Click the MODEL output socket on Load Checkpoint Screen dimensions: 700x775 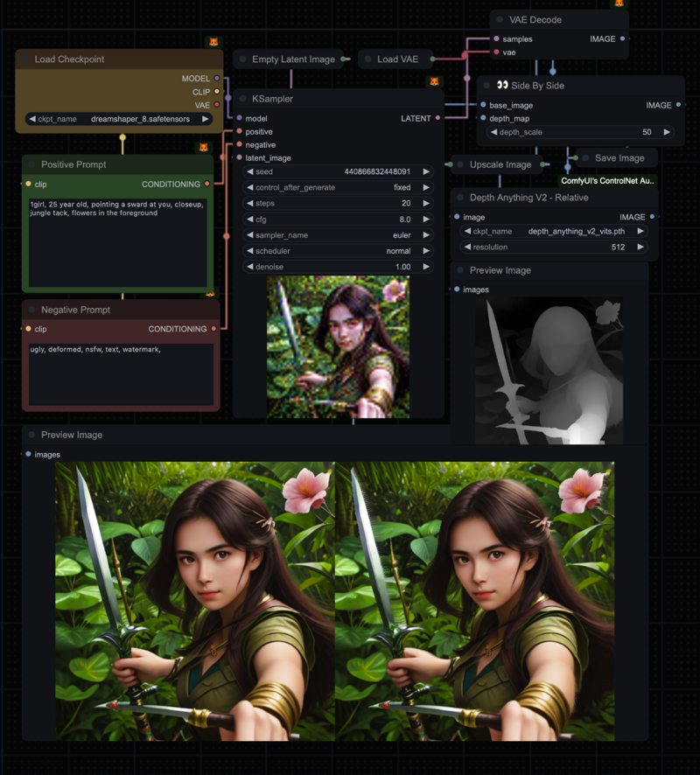tap(216, 79)
